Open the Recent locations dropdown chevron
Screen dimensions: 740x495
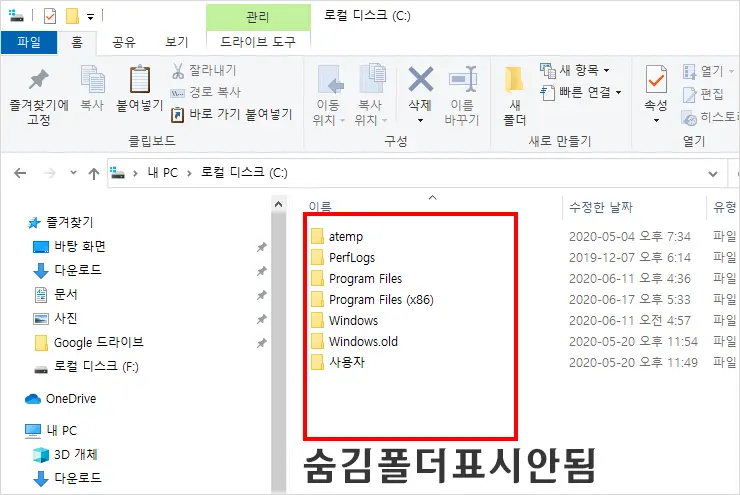click(x=73, y=173)
